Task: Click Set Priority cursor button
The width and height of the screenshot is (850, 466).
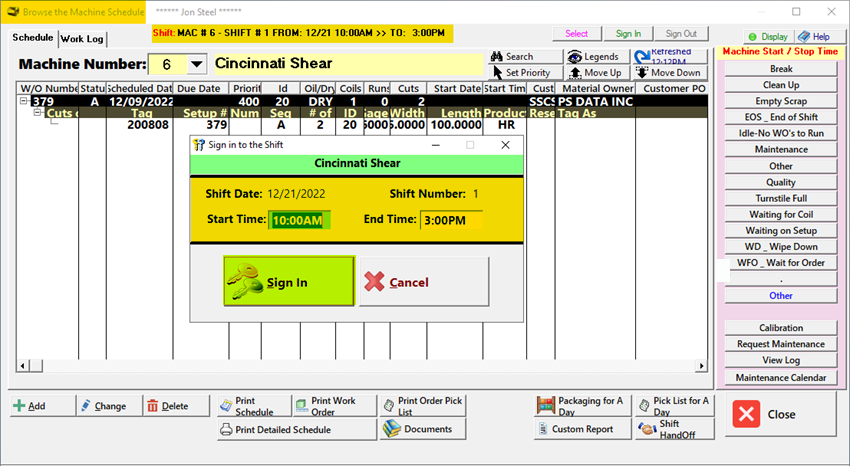Action: [x=525, y=73]
